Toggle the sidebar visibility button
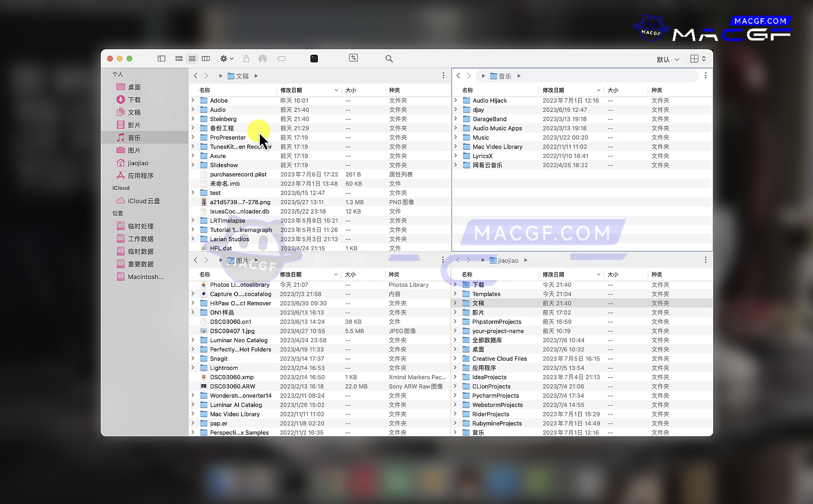The image size is (813, 504). pyautogui.click(x=161, y=58)
